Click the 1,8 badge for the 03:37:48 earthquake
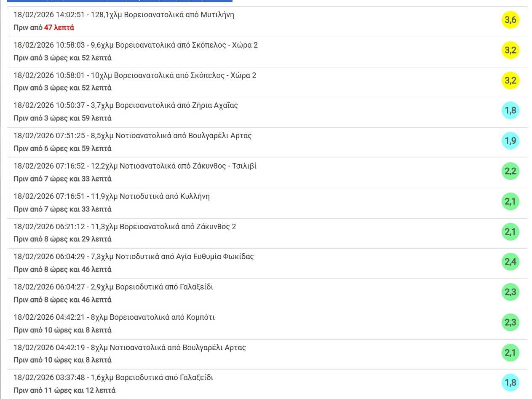 (510, 383)
